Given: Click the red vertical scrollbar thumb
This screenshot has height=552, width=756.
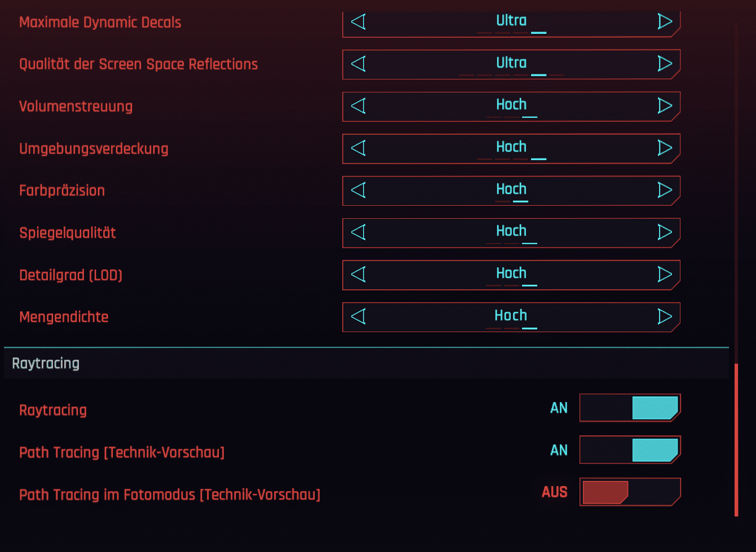Looking at the screenshot, I should tap(736, 440).
